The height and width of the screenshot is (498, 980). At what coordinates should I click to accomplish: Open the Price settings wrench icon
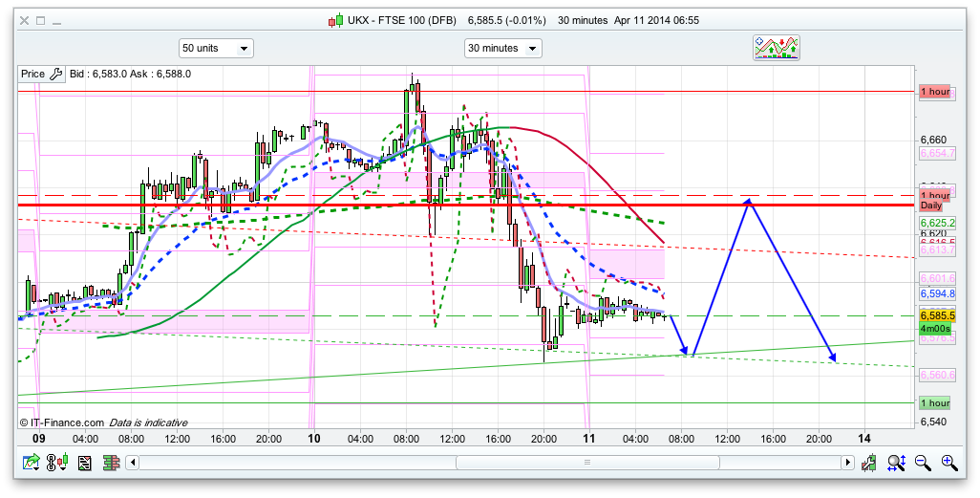55,74
